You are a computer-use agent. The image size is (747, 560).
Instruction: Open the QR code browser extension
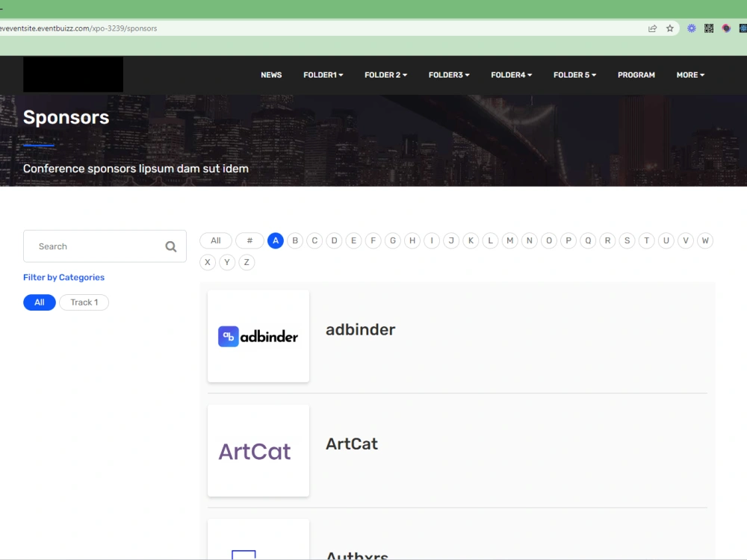click(x=709, y=28)
